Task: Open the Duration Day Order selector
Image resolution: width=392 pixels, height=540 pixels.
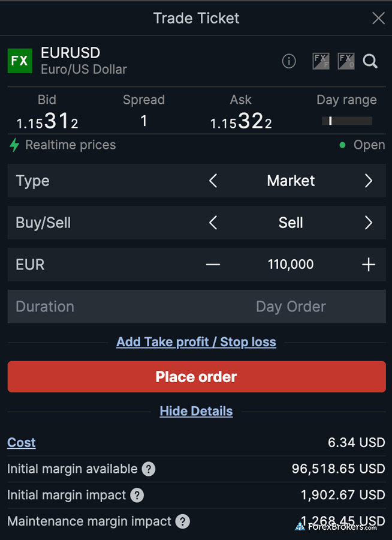Action: point(291,307)
